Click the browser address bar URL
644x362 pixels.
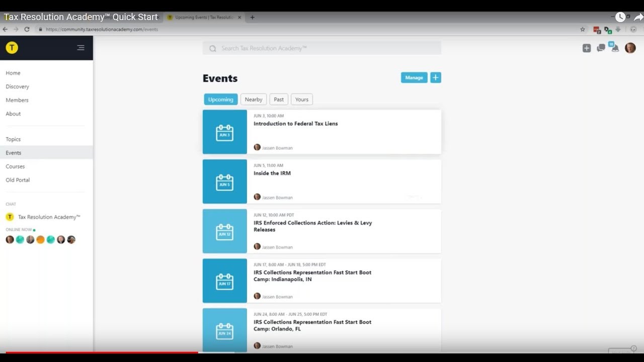click(102, 30)
